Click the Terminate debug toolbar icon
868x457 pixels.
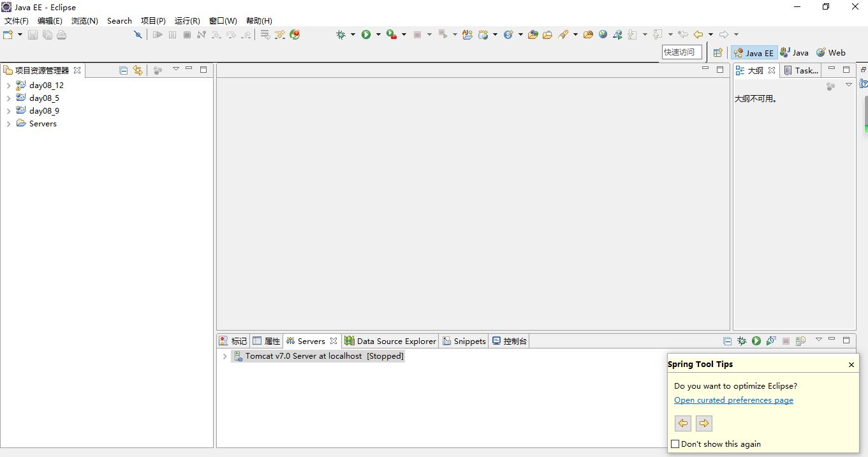(187, 34)
